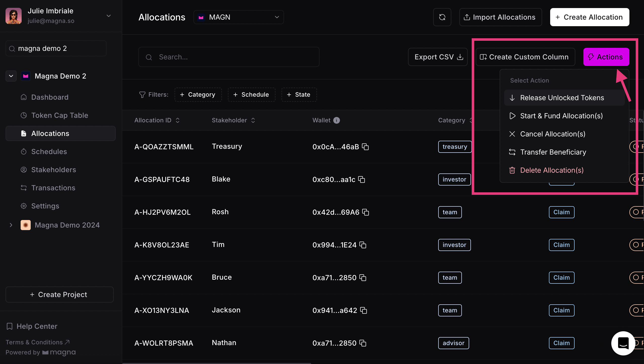Click Import Allocations button
644x364 pixels.
pyautogui.click(x=501, y=17)
